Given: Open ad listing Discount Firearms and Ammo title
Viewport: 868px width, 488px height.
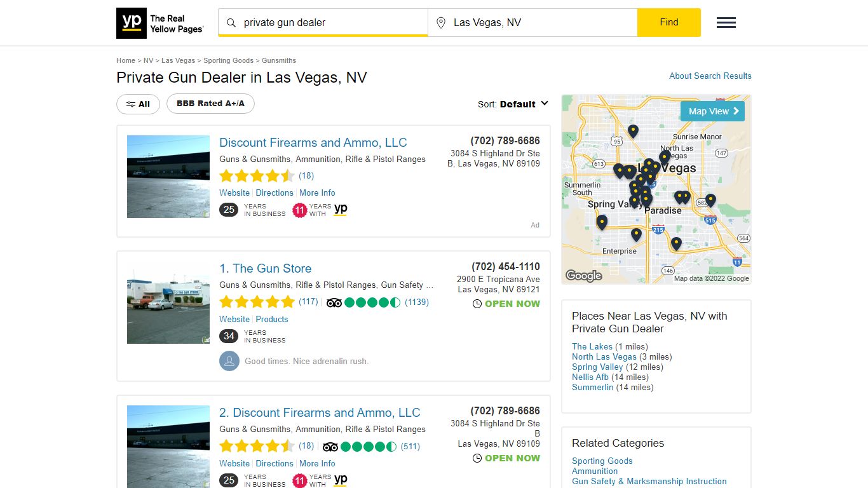Looking at the screenshot, I should point(313,142).
